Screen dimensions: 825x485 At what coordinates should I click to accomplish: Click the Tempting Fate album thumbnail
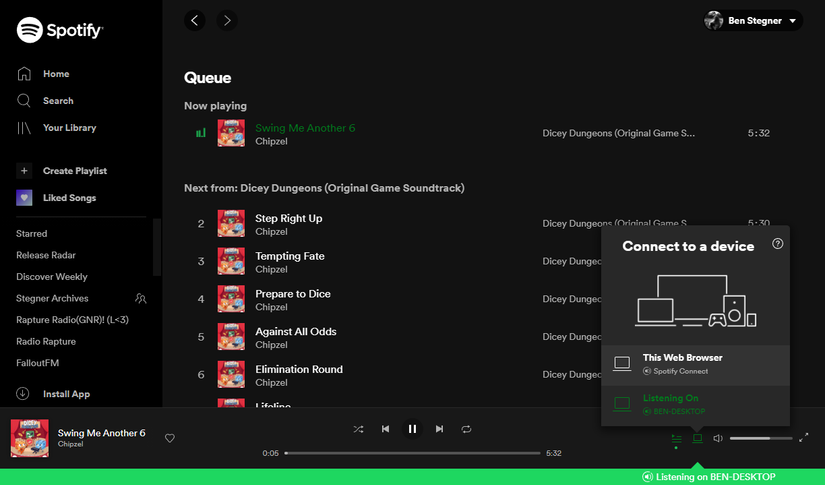tap(231, 261)
